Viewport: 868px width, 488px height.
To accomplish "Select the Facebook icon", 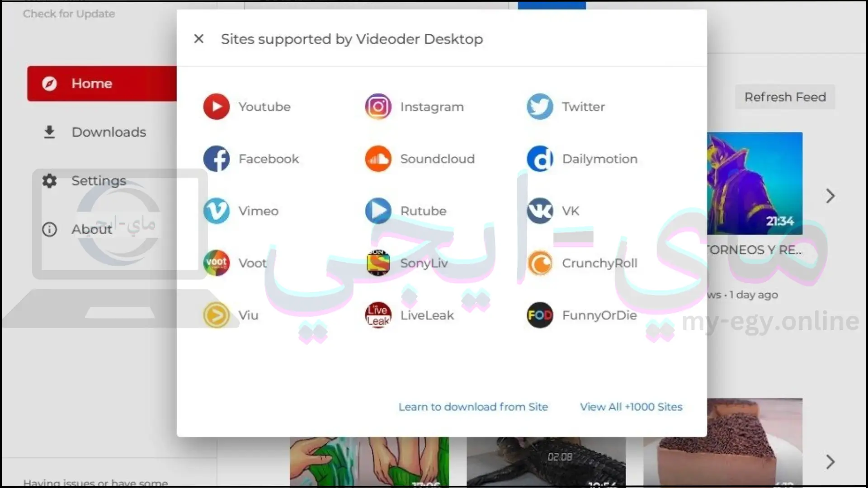I will 217,159.
